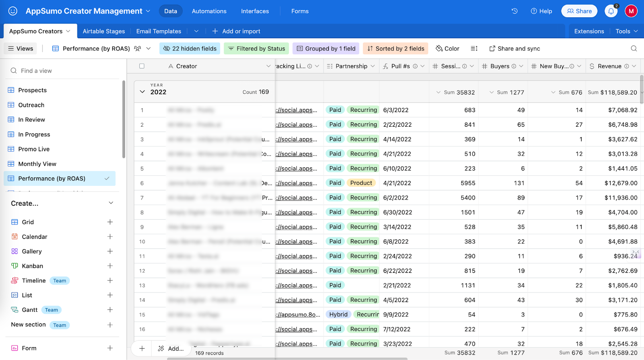644x360 pixels.
Task: Open Grouped by 1 field
Action: point(326,49)
